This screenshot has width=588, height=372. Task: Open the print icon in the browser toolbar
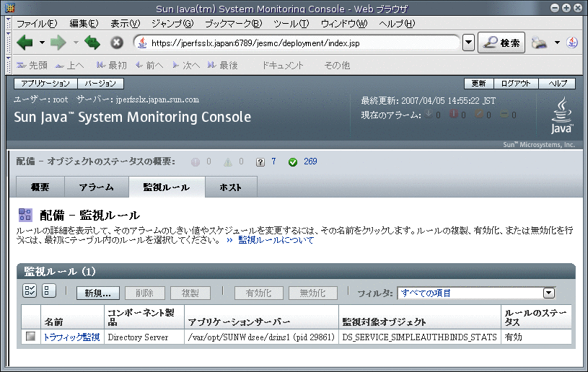coord(539,43)
